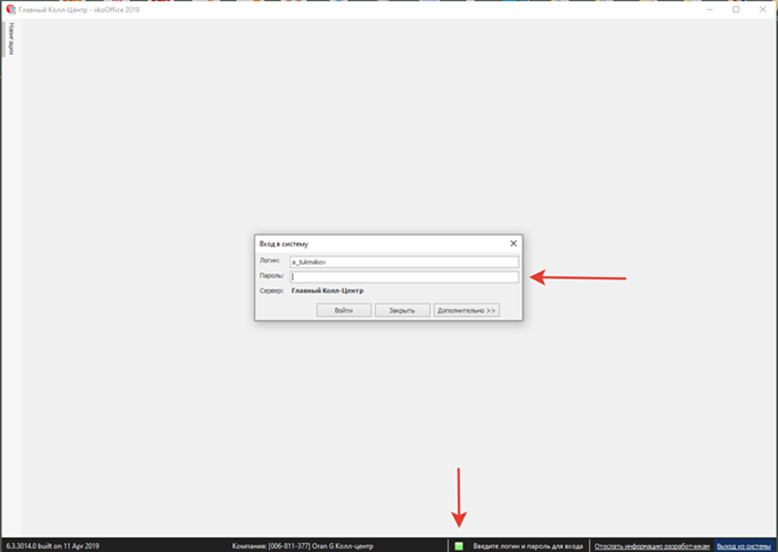Click into the 'Пароль' password field

(403, 277)
